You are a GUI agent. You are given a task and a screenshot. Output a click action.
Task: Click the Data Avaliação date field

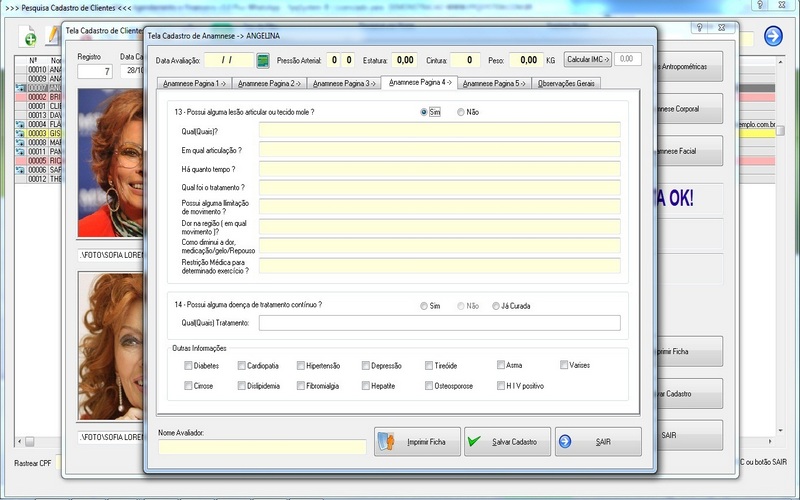coord(229,60)
